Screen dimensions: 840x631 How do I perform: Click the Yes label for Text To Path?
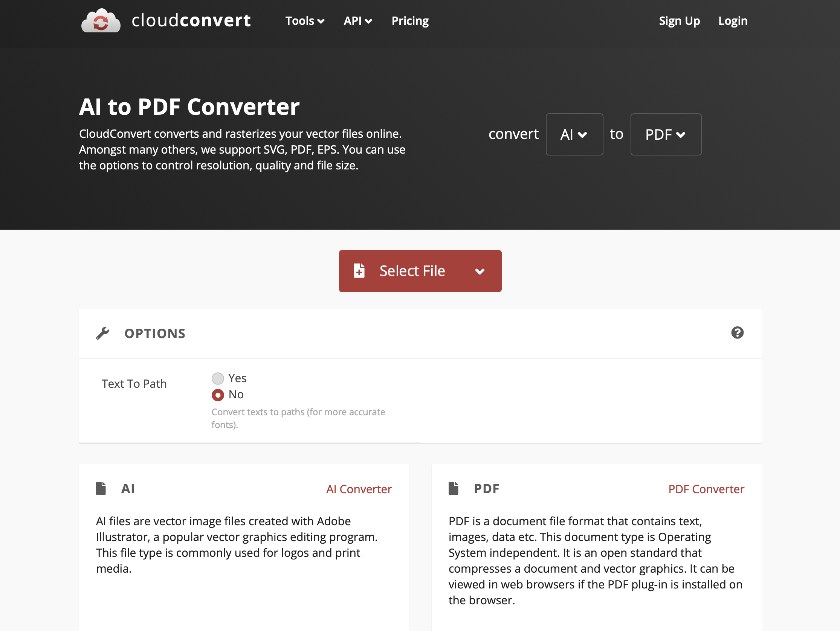pyautogui.click(x=237, y=378)
